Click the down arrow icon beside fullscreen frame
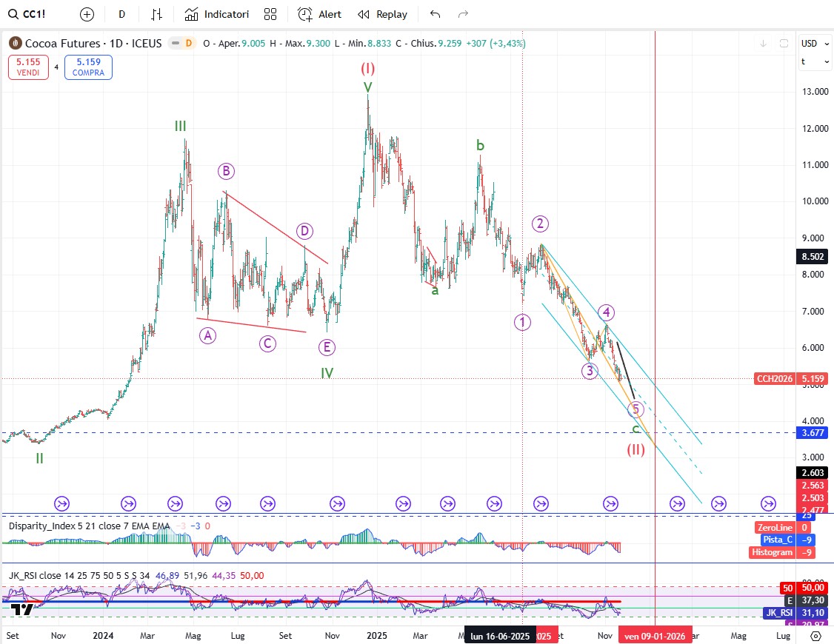834x644 pixels. (x=763, y=44)
